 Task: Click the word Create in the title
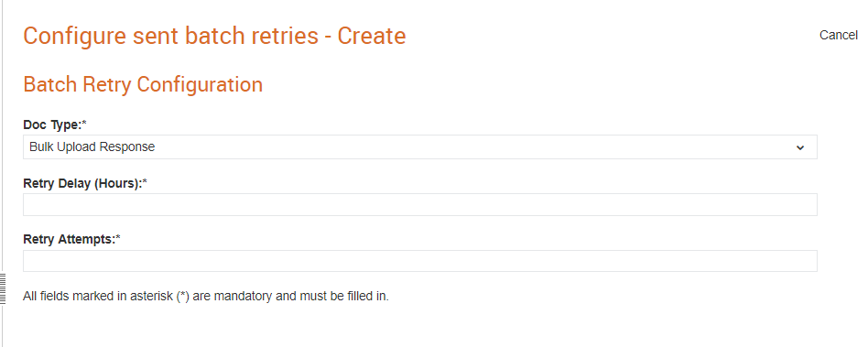[372, 36]
